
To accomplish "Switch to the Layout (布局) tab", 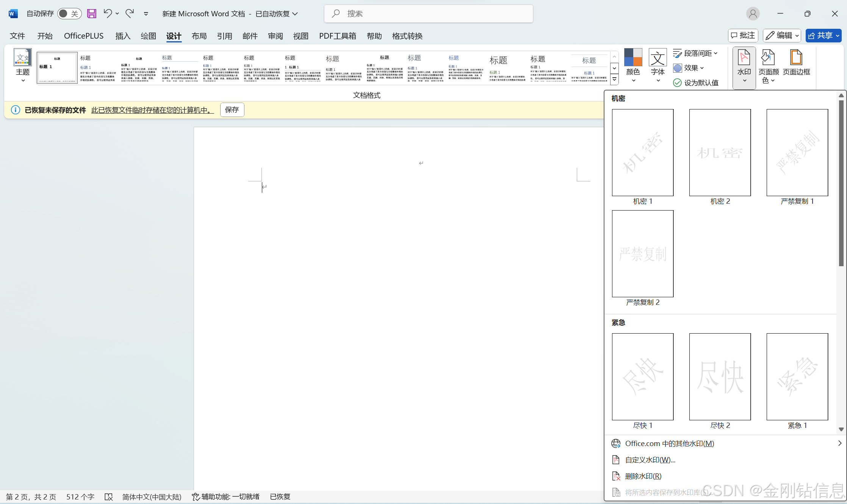I will (199, 36).
